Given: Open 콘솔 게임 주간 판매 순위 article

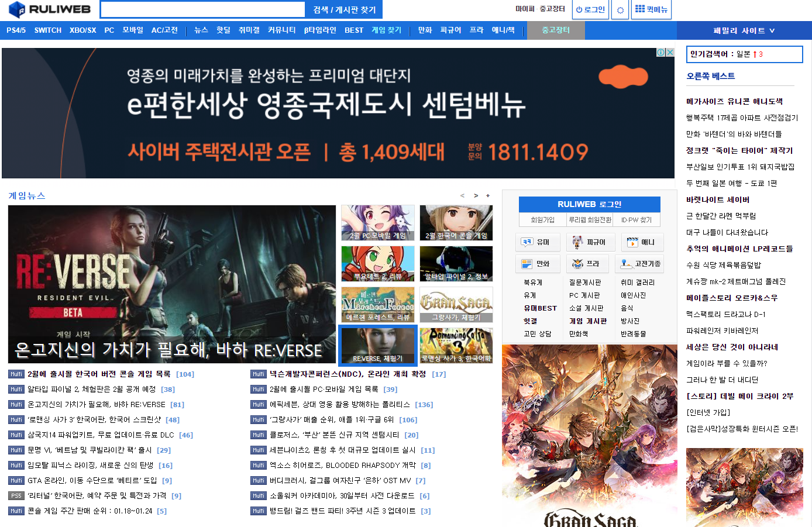Looking at the screenshot, I should tap(91, 511).
